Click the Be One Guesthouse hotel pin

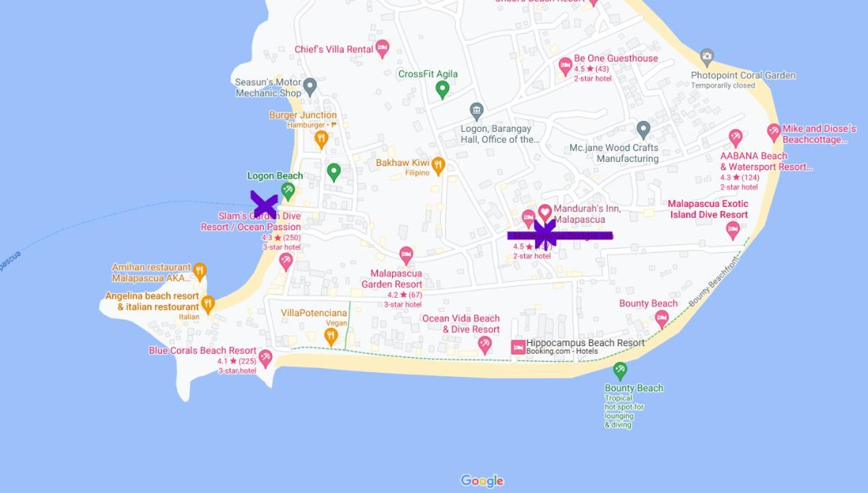click(565, 67)
